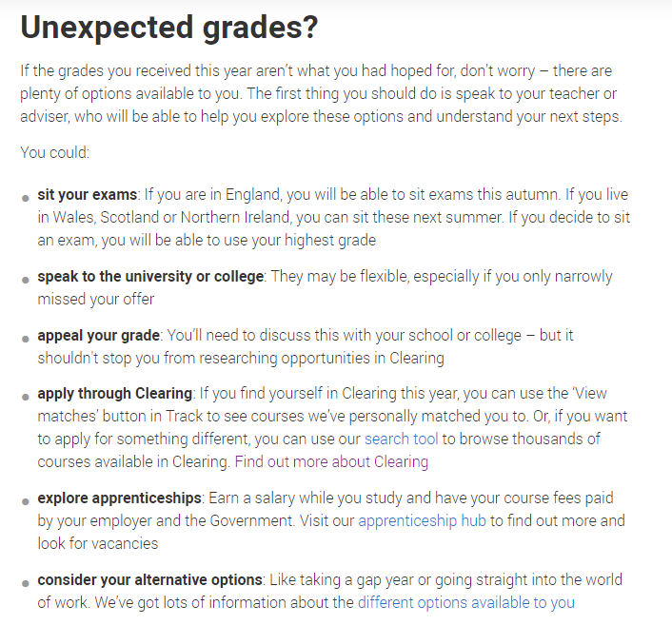Click the words 'highest grade' in first bullet
This screenshot has height=625, width=672.
330,241
